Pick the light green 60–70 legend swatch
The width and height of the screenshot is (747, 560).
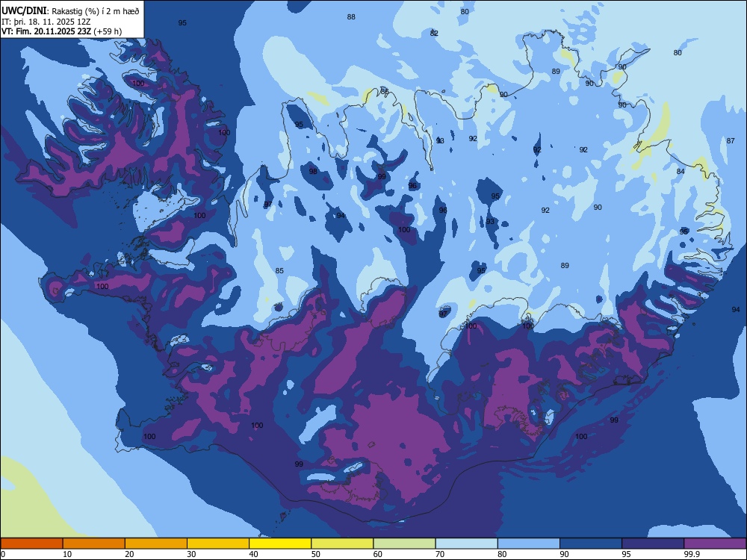(x=404, y=544)
